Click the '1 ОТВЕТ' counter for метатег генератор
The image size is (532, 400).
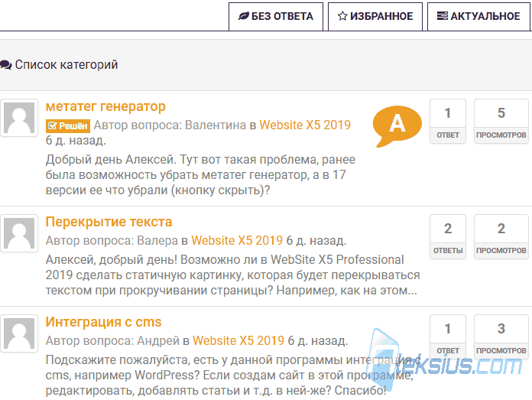coord(448,121)
